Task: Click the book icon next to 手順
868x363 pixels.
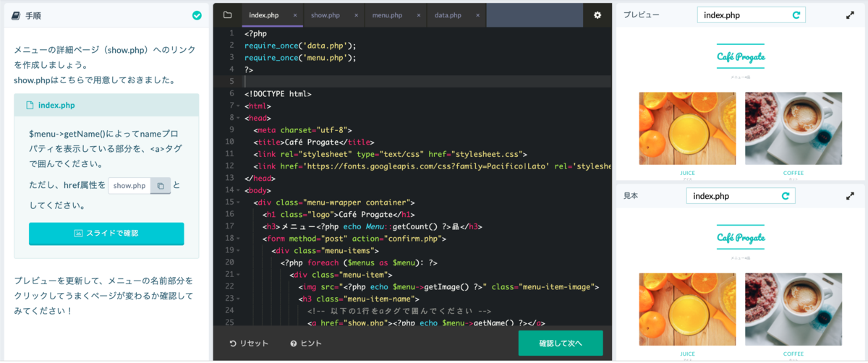Action: (x=16, y=14)
